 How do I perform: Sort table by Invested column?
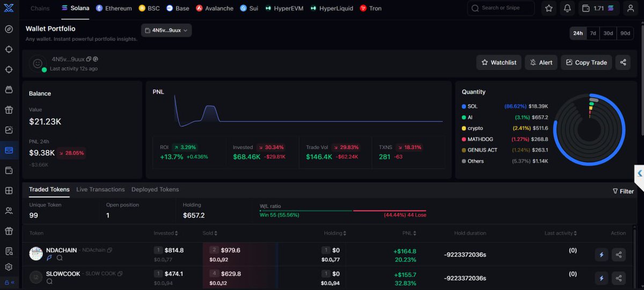tap(166, 233)
